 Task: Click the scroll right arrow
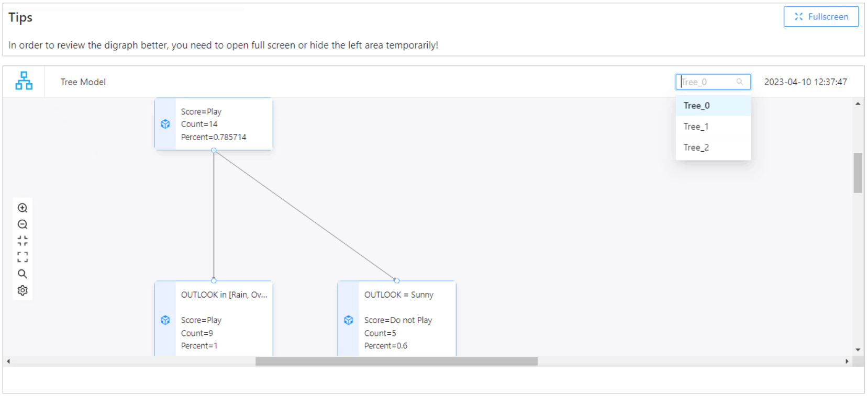(x=847, y=361)
